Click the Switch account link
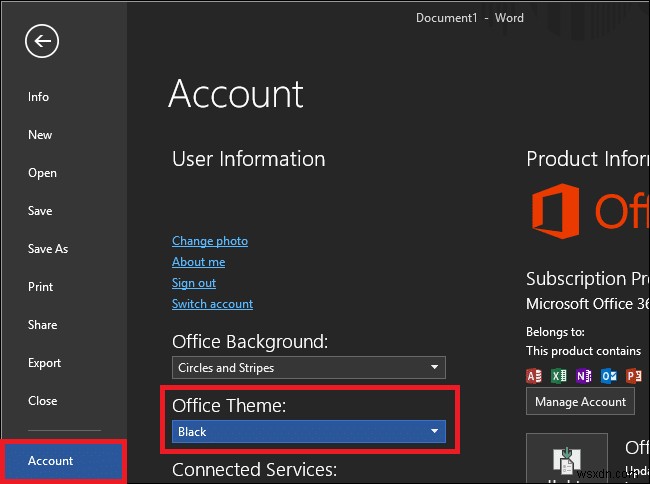 tap(212, 304)
